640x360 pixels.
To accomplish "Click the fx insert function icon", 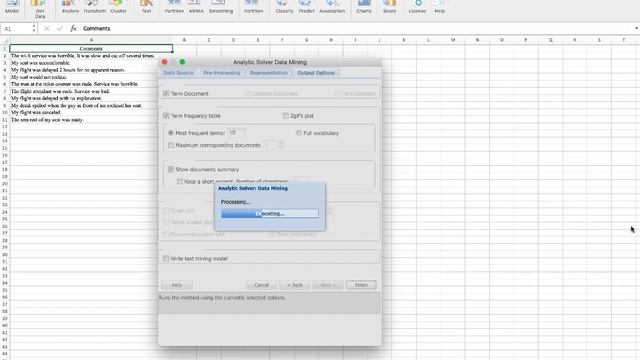I will point(73,28).
